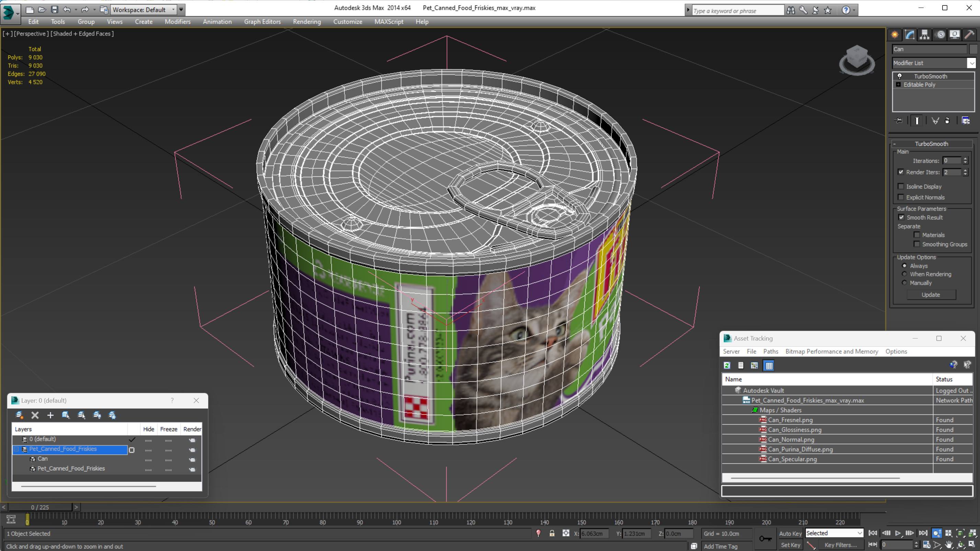The height and width of the screenshot is (551, 980).
Task: Click the object color swatch beside Can
Action: (973, 49)
